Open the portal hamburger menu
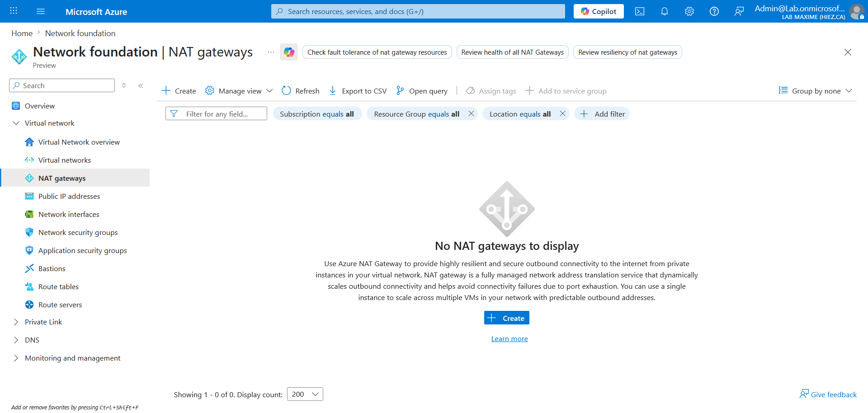The height and width of the screenshot is (413, 868). [41, 11]
